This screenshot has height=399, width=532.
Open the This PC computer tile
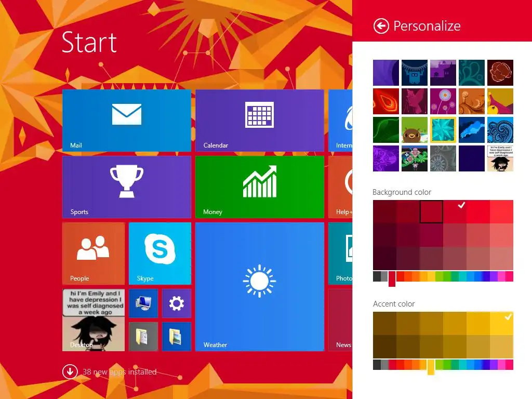[143, 303]
